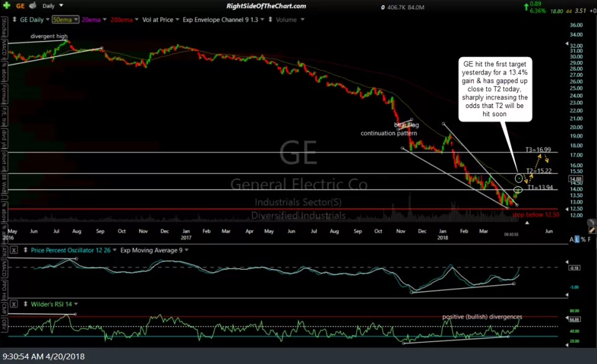The width and height of the screenshot is (597, 364).
Task: Toggle the F scale option
Action: coord(590,239)
